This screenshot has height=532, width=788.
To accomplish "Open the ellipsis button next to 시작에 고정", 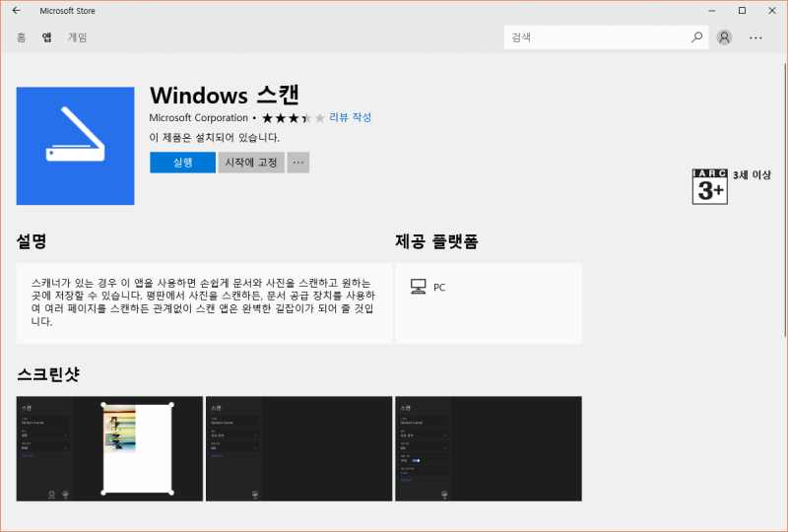I will click(298, 163).
